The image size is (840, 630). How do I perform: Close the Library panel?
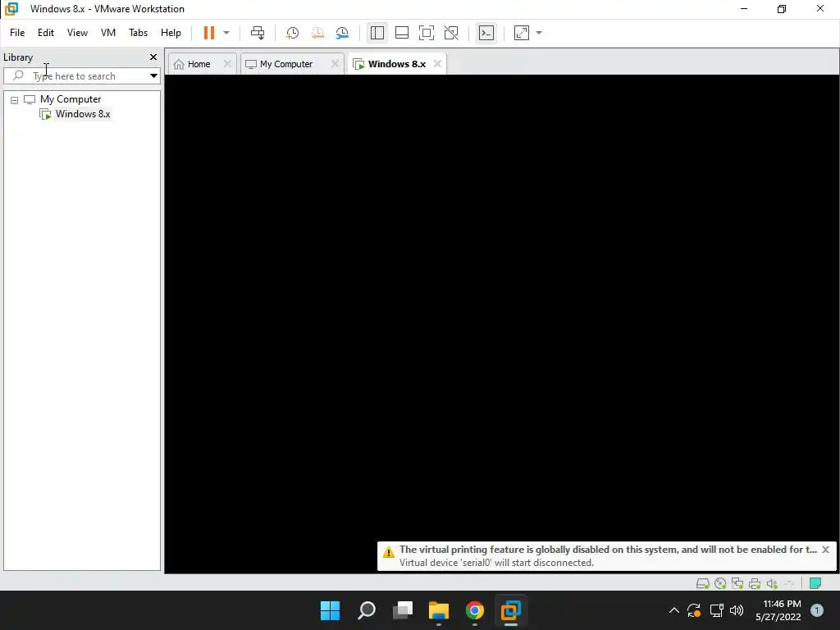pos(153,57)
